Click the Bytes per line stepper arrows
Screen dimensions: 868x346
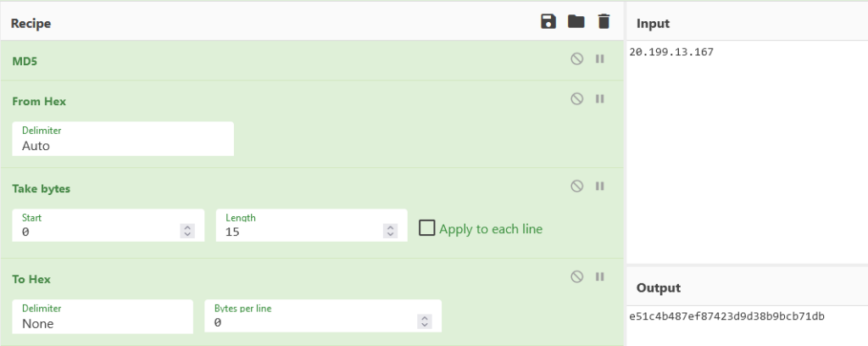point(425,322)
